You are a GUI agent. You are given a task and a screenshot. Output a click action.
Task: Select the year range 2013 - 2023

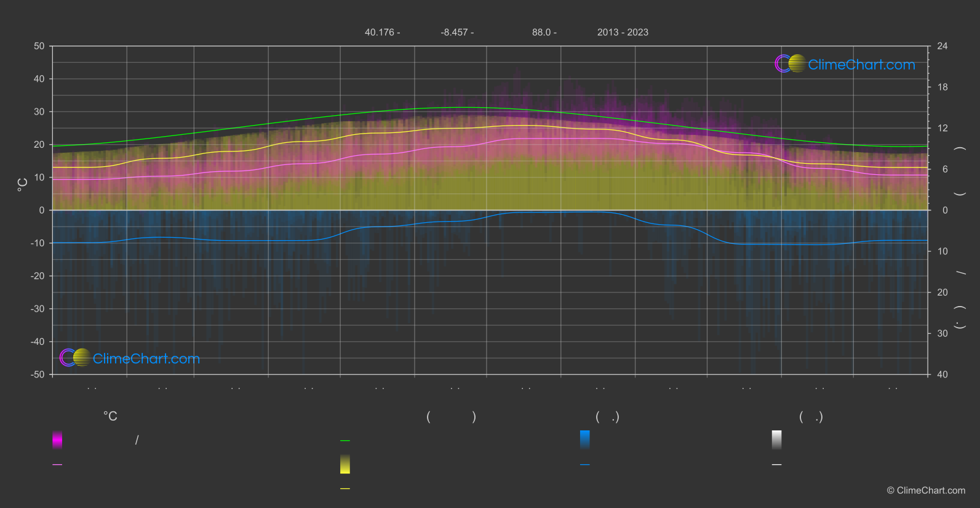tap(623, 32)
